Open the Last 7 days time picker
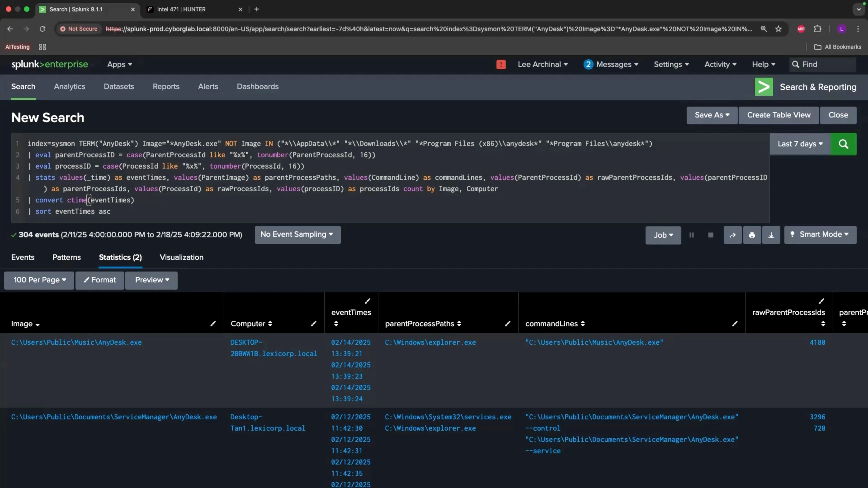 800,144
